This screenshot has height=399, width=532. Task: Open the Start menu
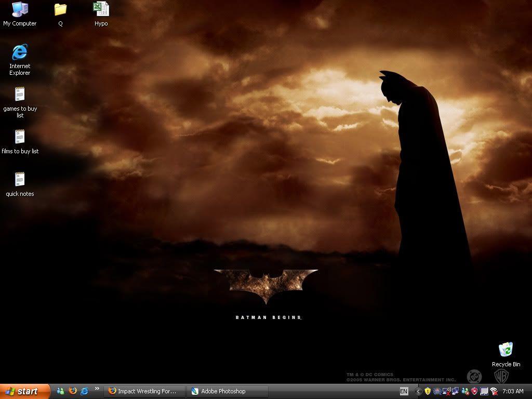[x=25, y=391]
